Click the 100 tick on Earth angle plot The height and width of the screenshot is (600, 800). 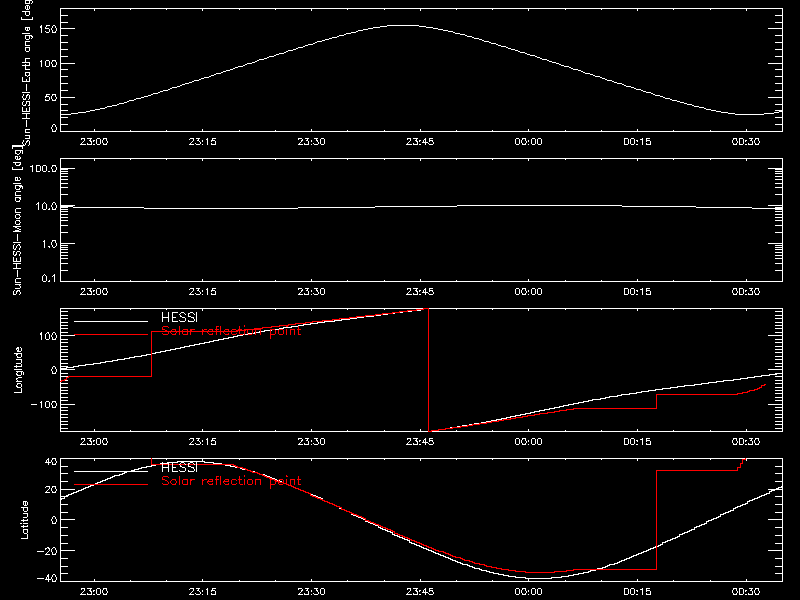point(48,63)
